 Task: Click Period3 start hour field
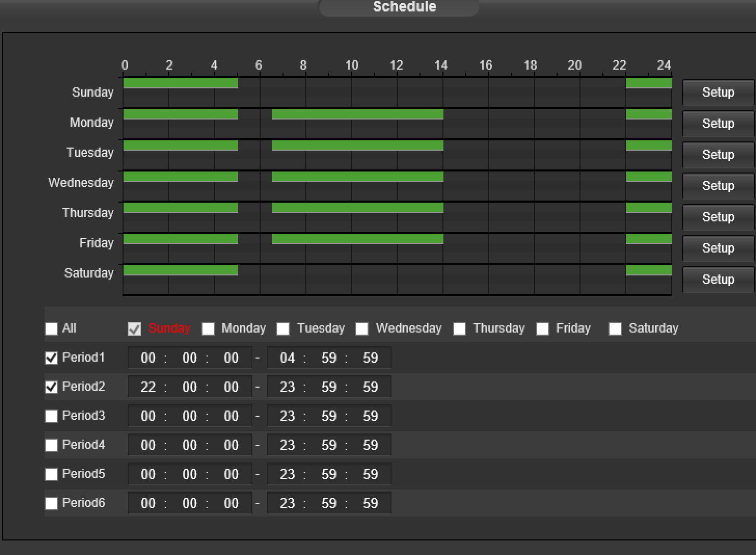(148, 416)
